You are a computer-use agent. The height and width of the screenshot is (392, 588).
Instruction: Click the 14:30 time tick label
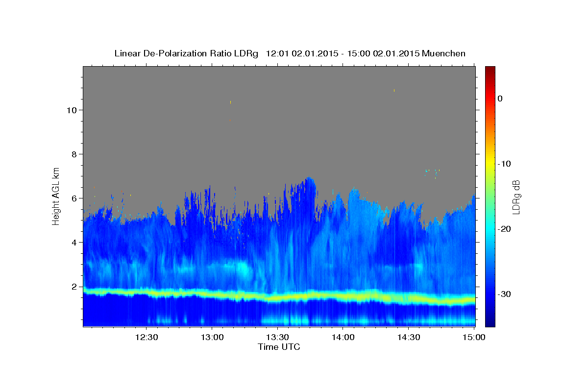409,338
